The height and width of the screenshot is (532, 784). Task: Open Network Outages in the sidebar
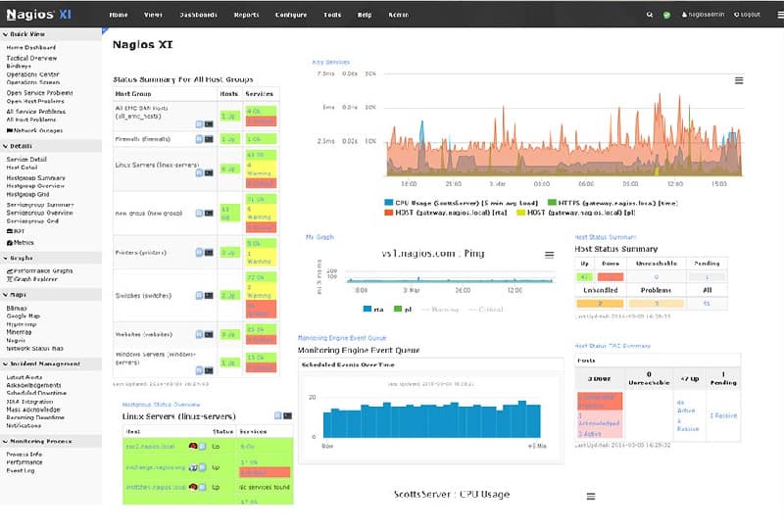tap(34, 130)
